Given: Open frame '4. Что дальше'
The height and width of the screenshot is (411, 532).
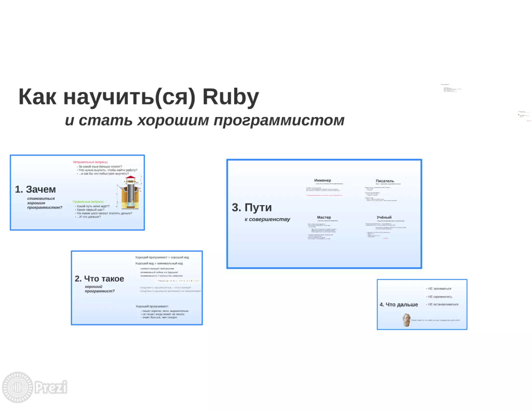Looking at the screenshot, I should 399,304.
